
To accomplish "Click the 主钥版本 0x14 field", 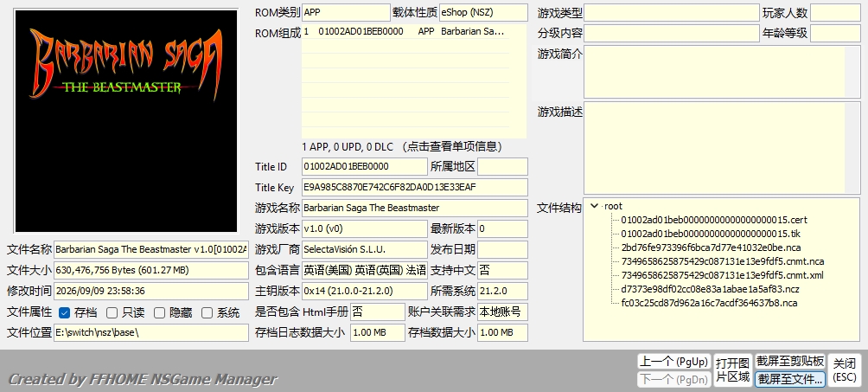I will pos(365,291).
